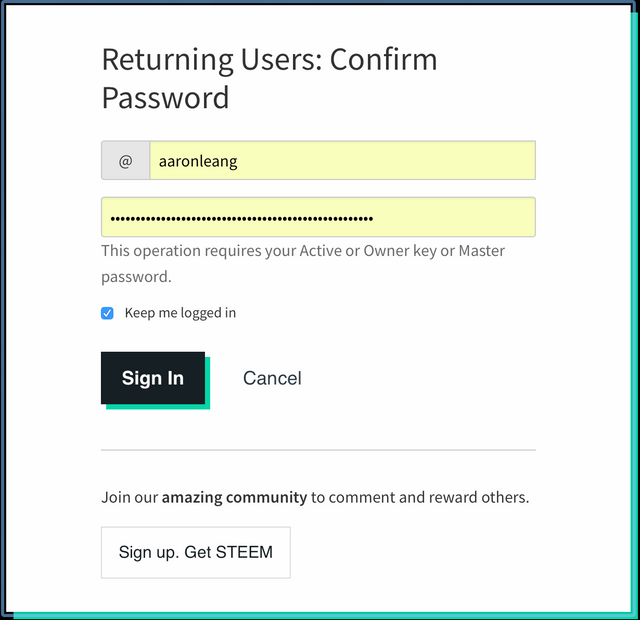Viewport: 640px width, 620px height.
Task: Click the "Returning Users: Confirm" heading line
Action: 269,60
